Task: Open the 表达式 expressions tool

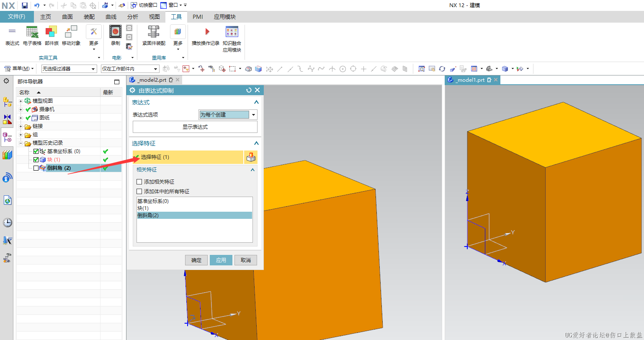Action: coord(12,36)
